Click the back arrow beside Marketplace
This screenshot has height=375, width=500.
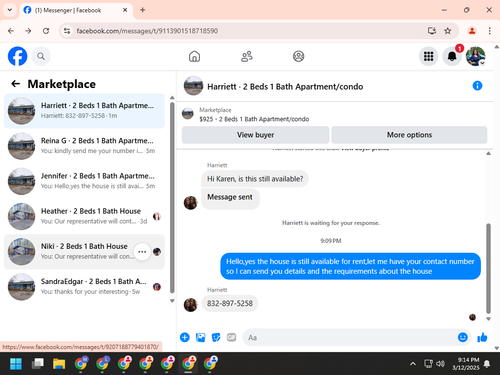[x=16, y=84]
